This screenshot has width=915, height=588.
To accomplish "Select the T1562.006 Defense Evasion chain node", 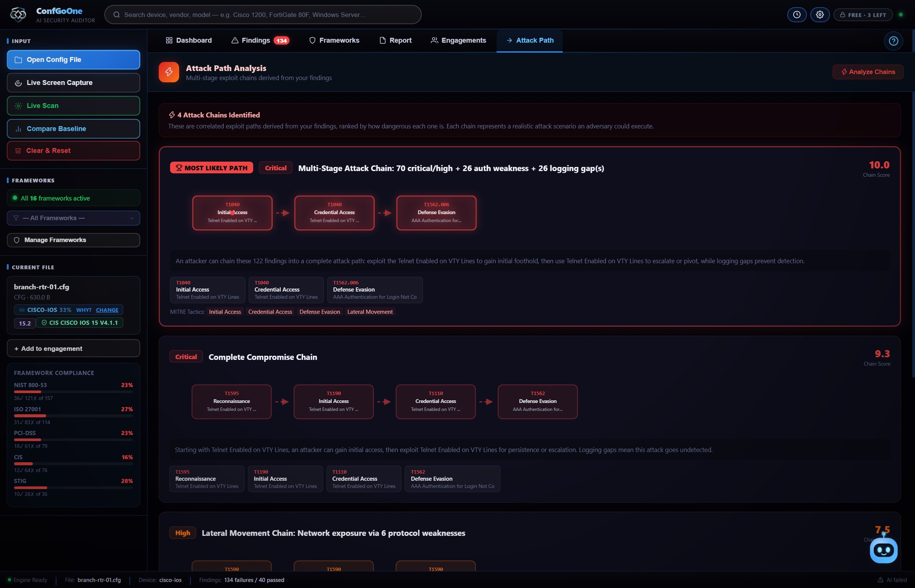I will tap(436, 213).
